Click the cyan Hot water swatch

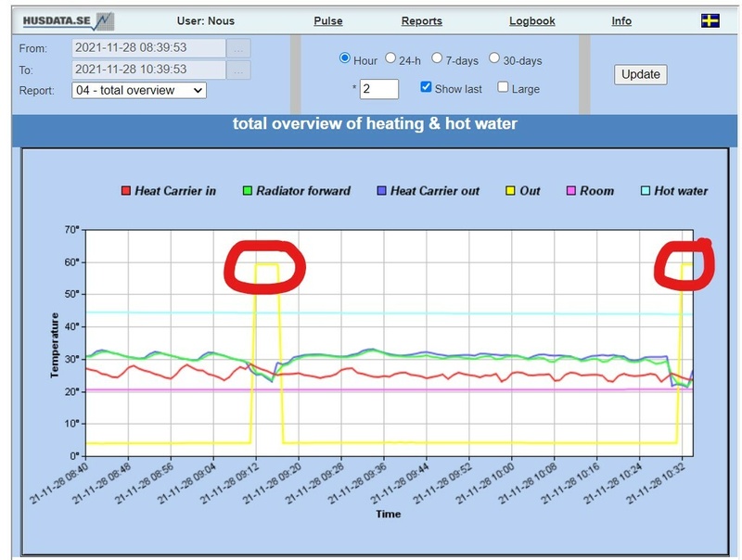(x=646, y=191)
